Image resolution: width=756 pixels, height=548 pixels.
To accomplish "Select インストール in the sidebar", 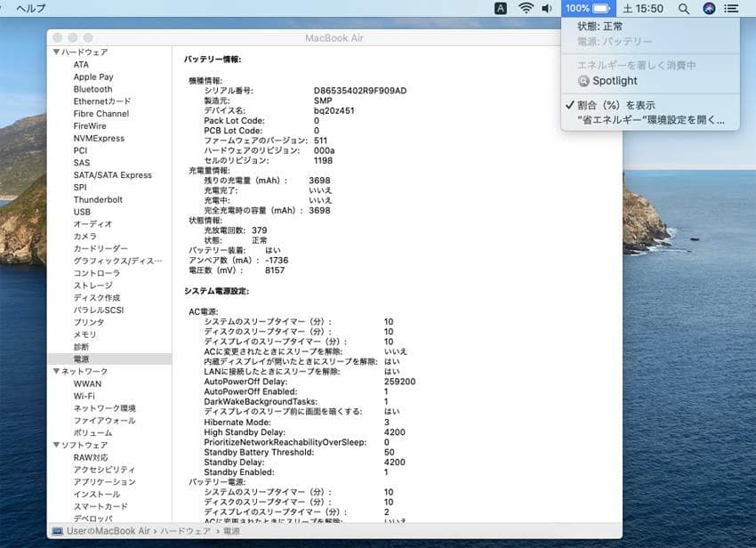I will tap(96, 495).
